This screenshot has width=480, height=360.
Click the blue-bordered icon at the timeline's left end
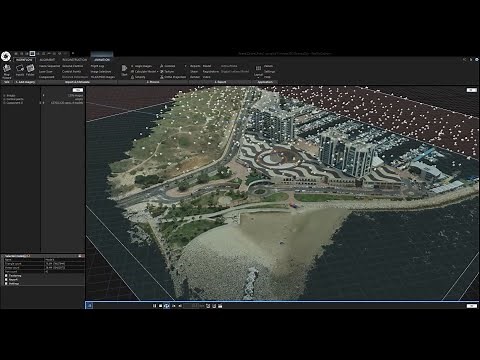(89, 306)
